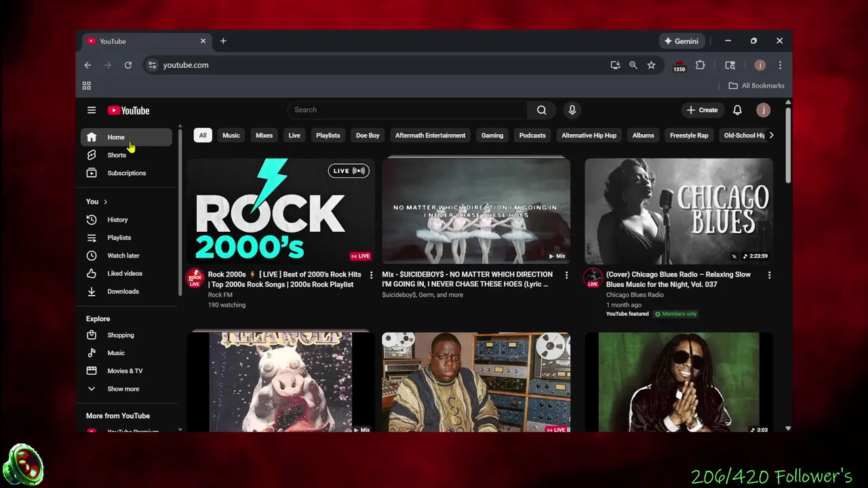The height and width of the screenshot is (488, 868).
Task: Open the browser zoom magnifier icon
Action: pos(633,65)
